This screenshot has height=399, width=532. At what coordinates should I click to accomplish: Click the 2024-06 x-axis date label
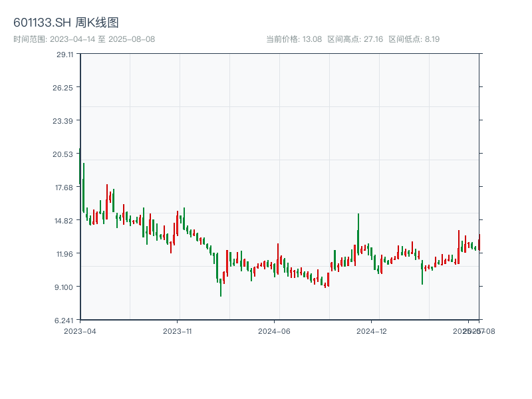(275, 331)
